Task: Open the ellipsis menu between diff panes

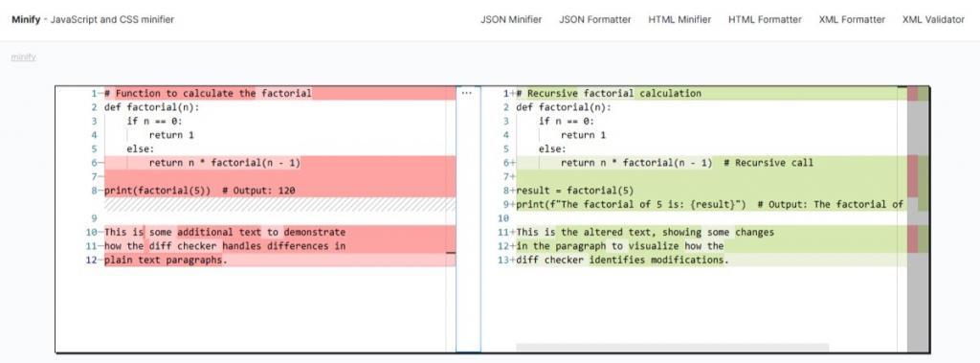Action: coord(466,93)
